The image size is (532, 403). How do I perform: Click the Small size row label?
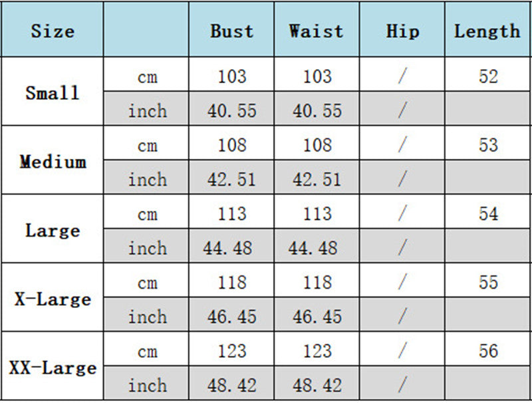pos(53,92)
